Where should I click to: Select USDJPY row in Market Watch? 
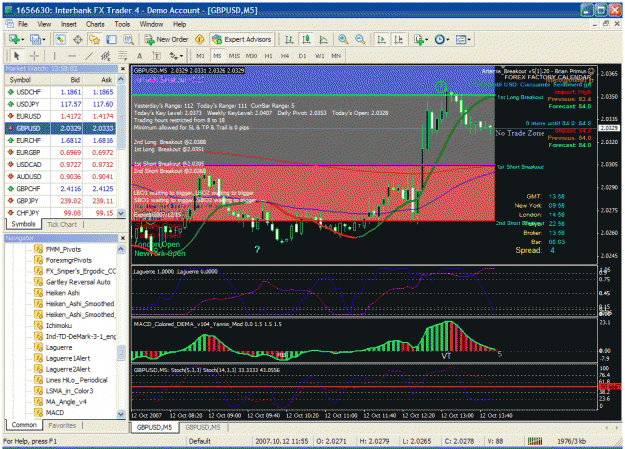tap(61, 104)
